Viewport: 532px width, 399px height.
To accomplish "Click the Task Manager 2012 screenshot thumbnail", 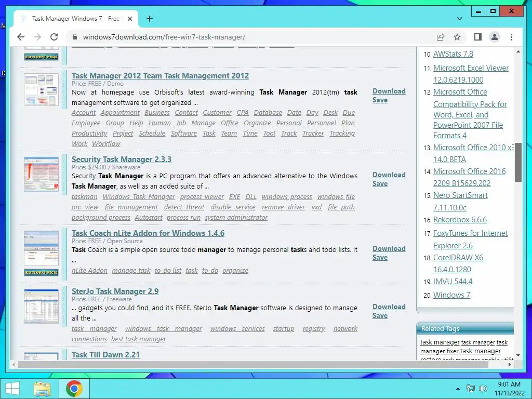I will (41, 89).
